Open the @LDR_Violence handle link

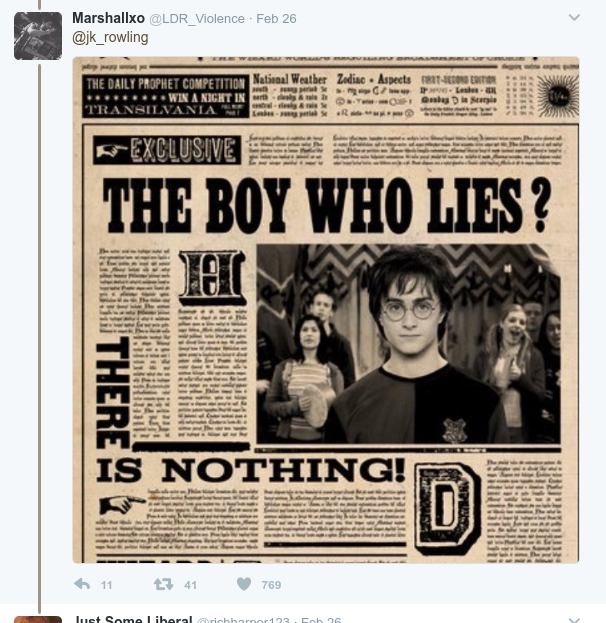[197, 19]
